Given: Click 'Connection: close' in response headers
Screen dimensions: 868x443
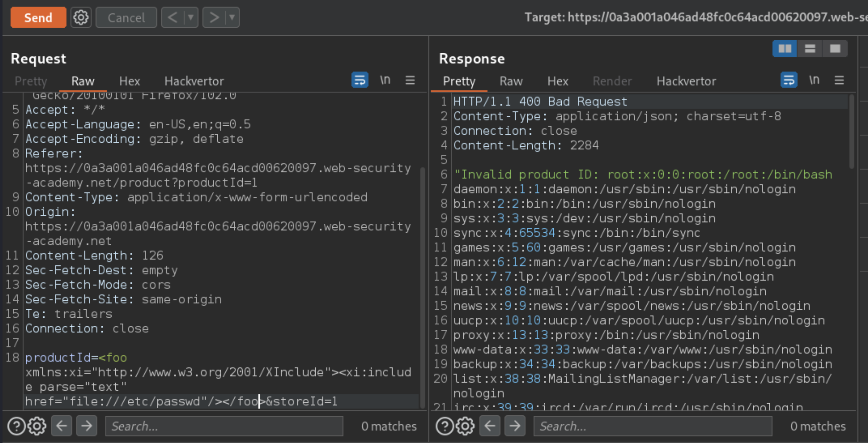Looking at the screenshot, I should click(515, 131).
